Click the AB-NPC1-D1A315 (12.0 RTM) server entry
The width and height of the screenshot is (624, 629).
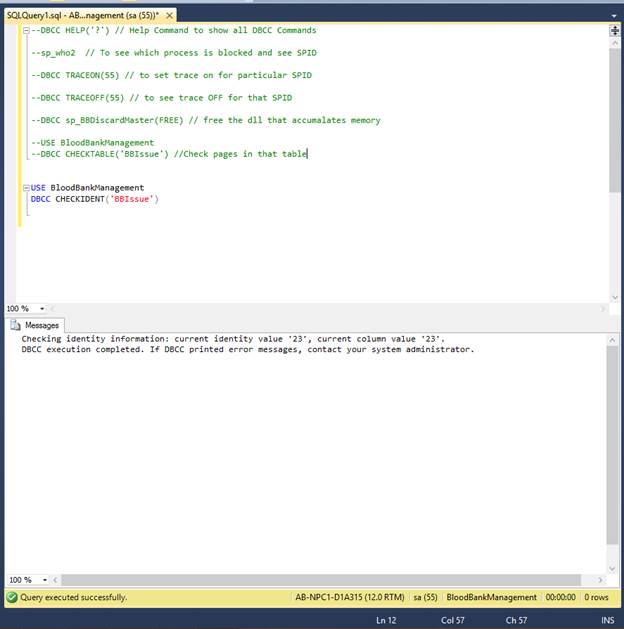350,597
